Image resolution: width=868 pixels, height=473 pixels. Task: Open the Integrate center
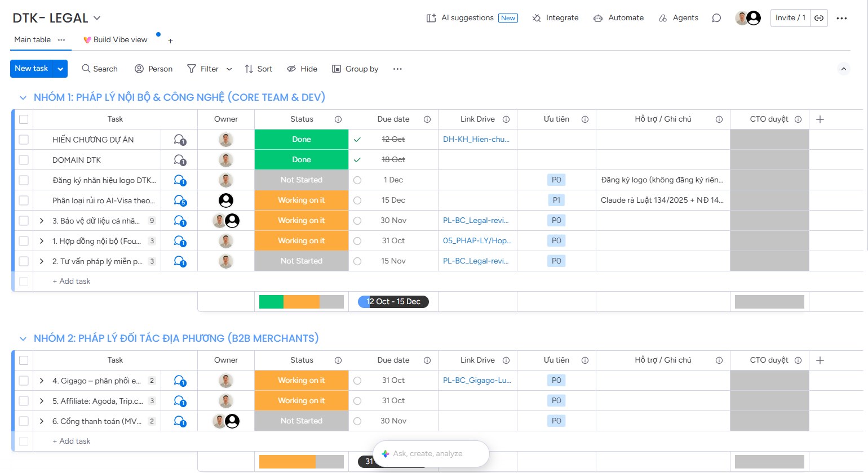tap(555, 18)
